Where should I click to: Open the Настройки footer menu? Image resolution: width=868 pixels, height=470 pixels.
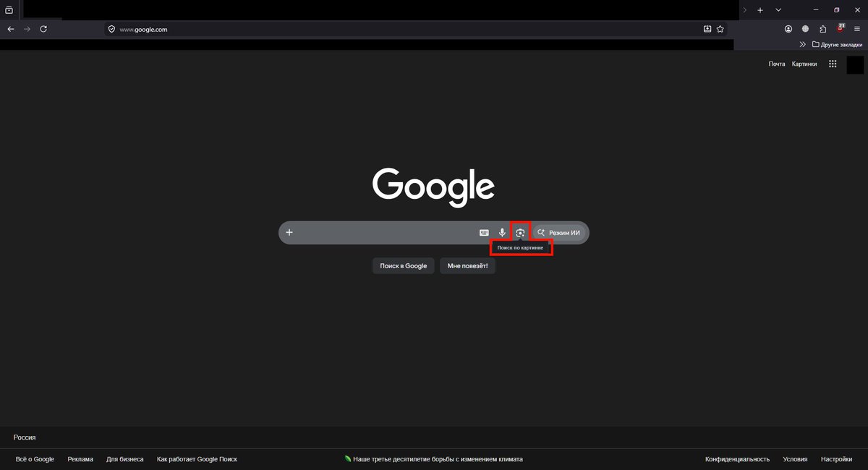coord(836,459)
